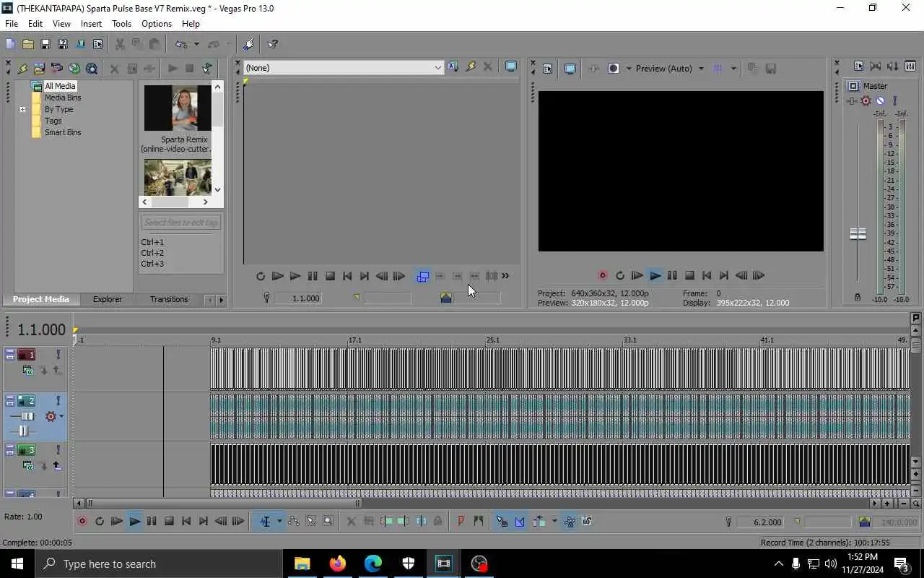The height and width of the screenshot is (578, 924).
Task: Click the Project Properties icon in the main toolbar
Action: [97, 44]
